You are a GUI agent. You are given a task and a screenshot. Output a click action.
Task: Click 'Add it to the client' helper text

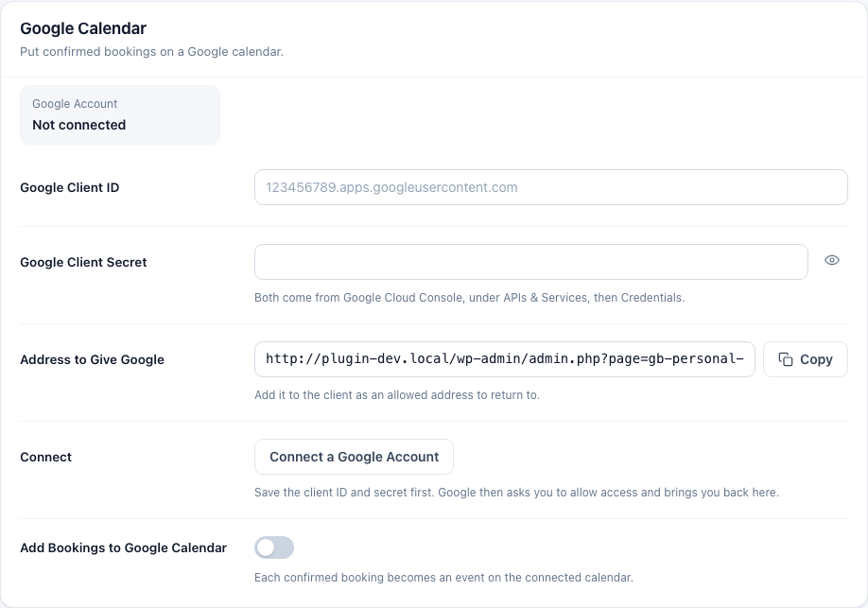tap(397, 395)
